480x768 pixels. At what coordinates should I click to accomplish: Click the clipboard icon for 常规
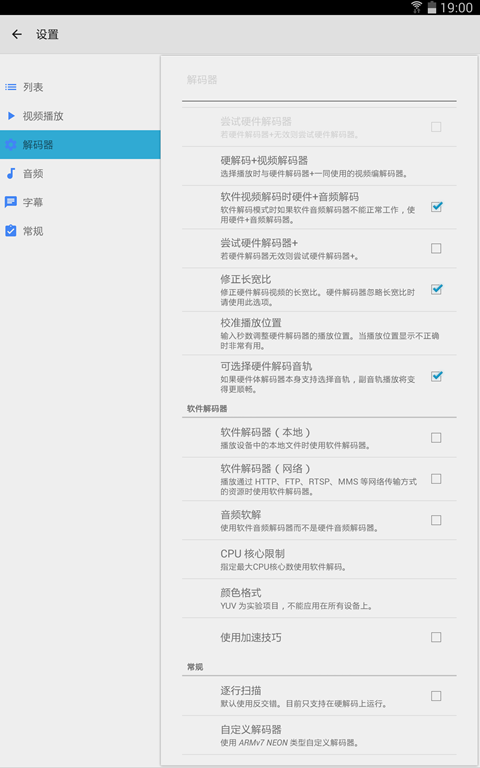click(x=11, y=231)
